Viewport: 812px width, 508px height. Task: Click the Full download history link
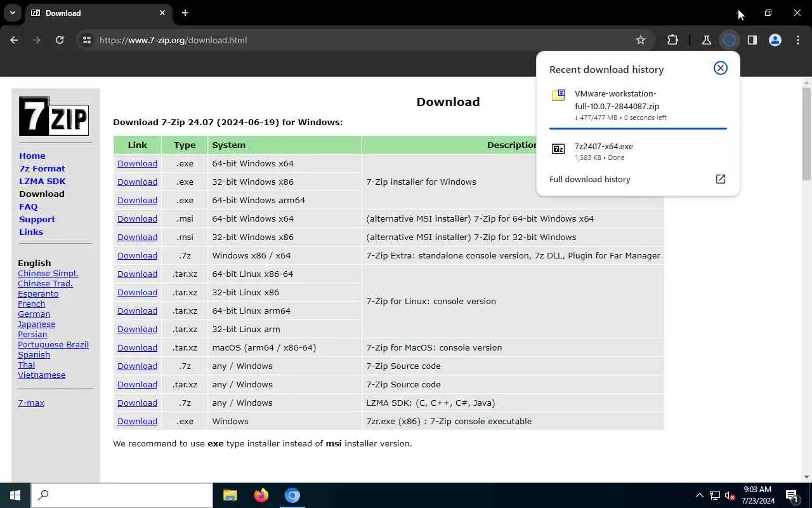pyautogui.click(x=590, y=179)
